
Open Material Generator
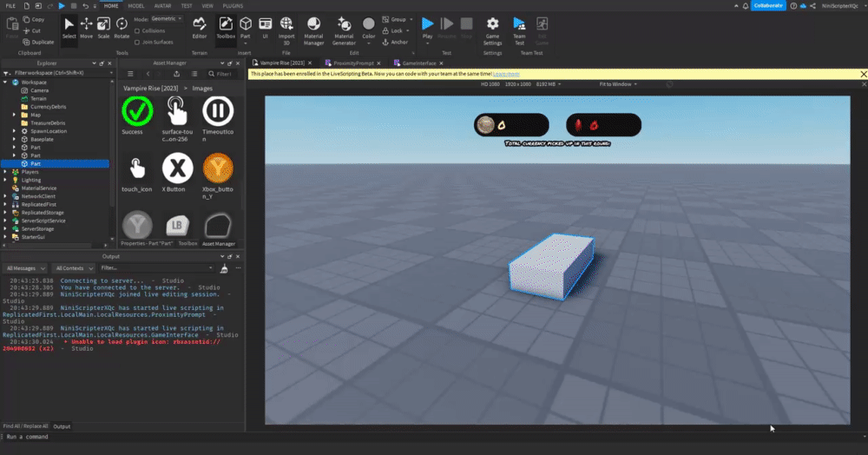click(344, 30)
